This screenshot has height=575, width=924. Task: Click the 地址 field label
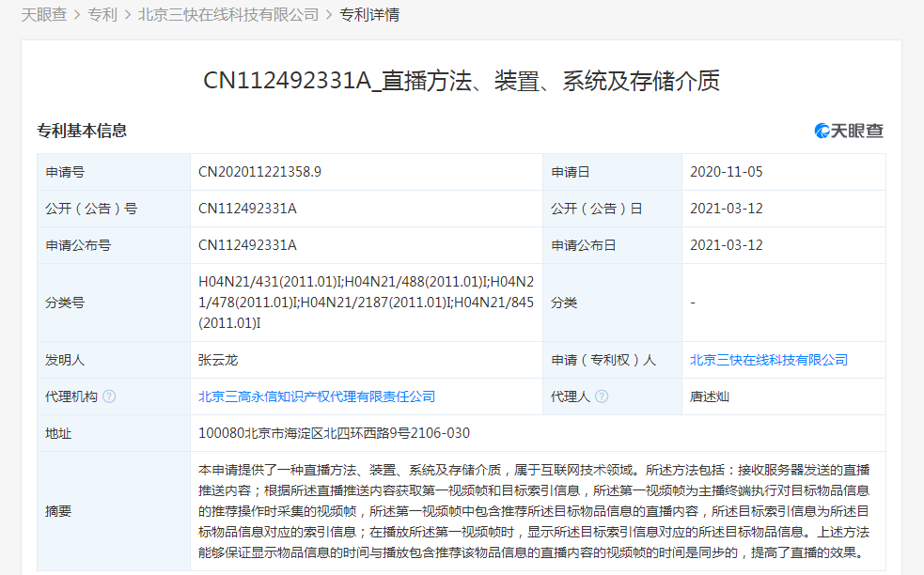58,434
